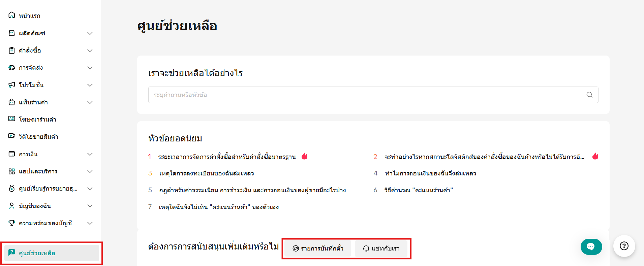644x266 pixels.
Task: Expand the การจัดส่ง menu chevron
Action: (x=90, y=68)
